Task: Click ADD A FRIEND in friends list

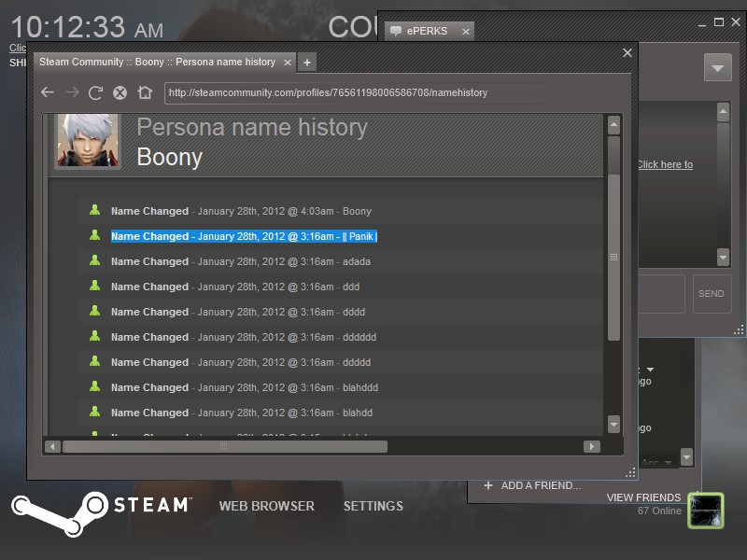Action: click(532, 485)
